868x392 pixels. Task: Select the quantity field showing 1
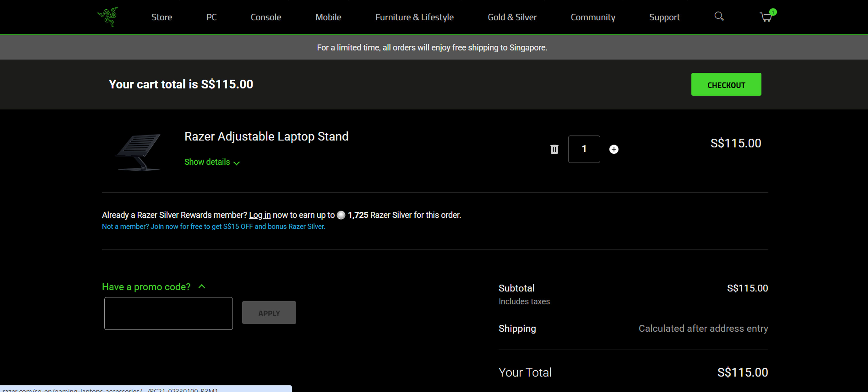click(584, 149)
